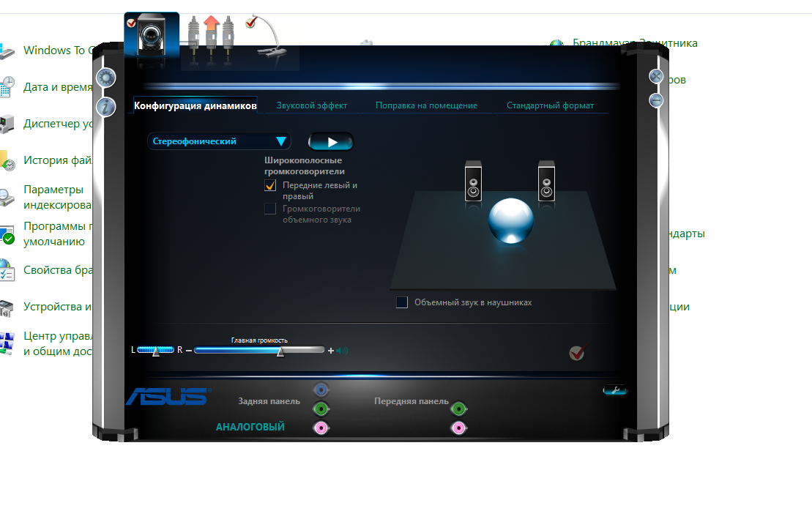Open 'История файлов' in Control Panel
Screen dimensions: 812x511
pos(58,160)
